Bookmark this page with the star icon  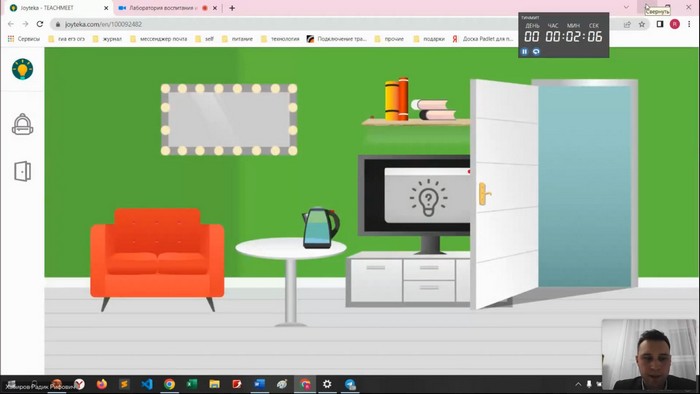(x=642, y=24)
